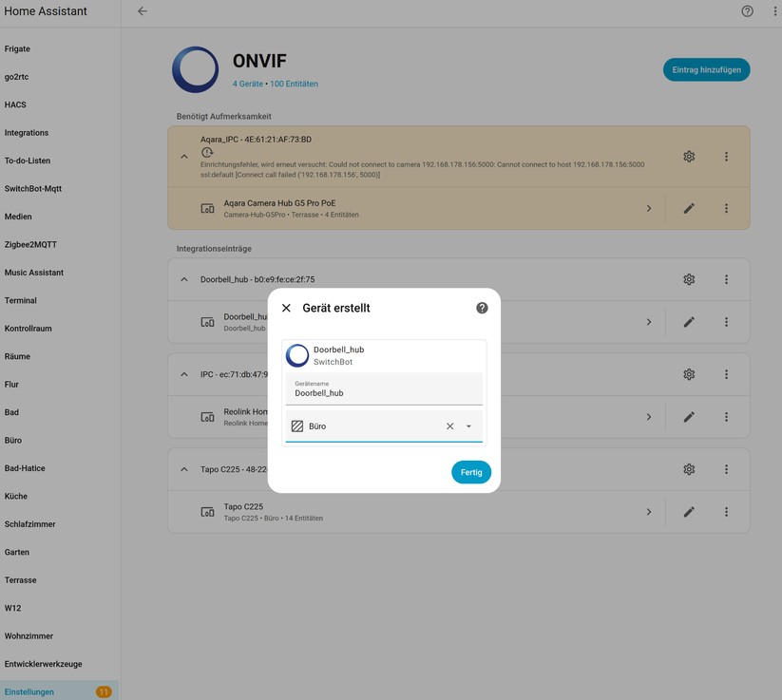Switch to HACS in the sidebar
Image resolution: width=782 pixels, height=700 pixels.
[x=15, y=104]
